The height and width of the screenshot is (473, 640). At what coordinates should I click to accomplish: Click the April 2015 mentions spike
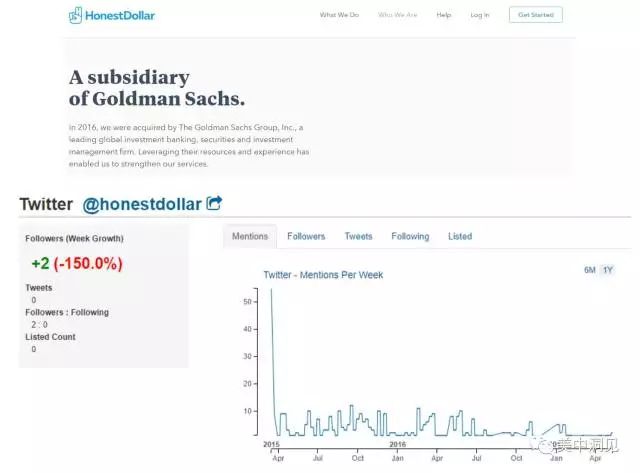272,292
